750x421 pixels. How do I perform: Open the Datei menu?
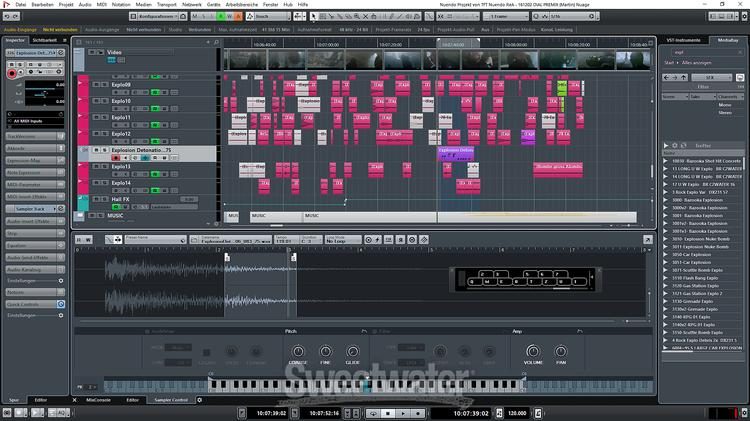click(x=21, y=4)
